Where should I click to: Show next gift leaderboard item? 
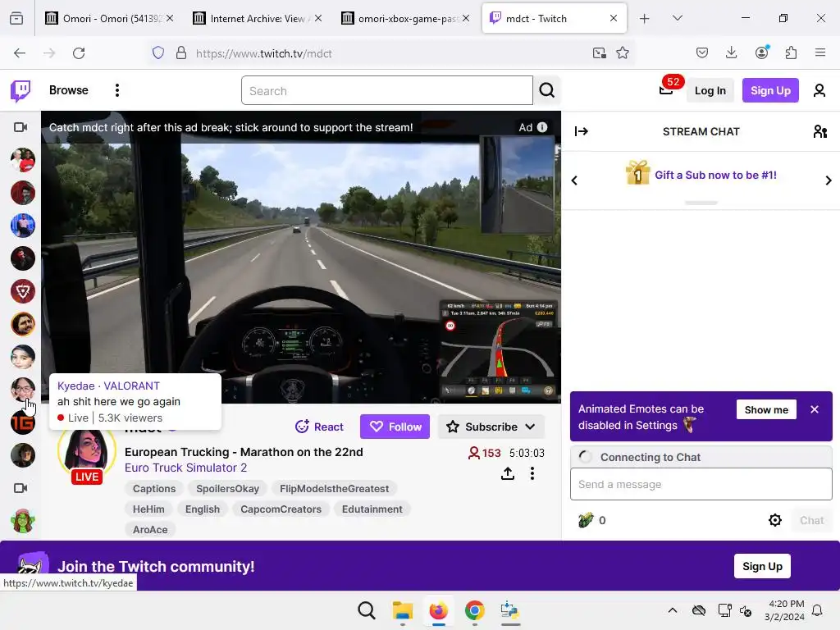coord(829,180)
